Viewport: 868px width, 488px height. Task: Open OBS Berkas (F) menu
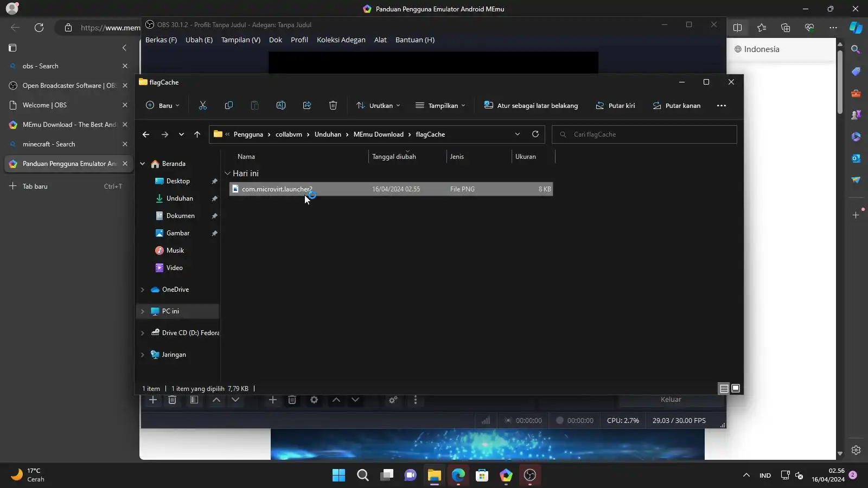pos(161,40)
